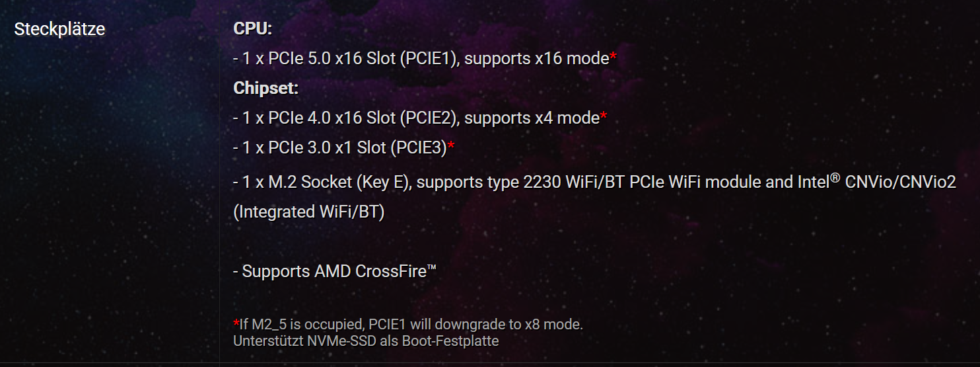Image resolution: width=980 pixels, height=367 pixels.
Task: Click the Chipset: heading
Action: pos(266,88)
